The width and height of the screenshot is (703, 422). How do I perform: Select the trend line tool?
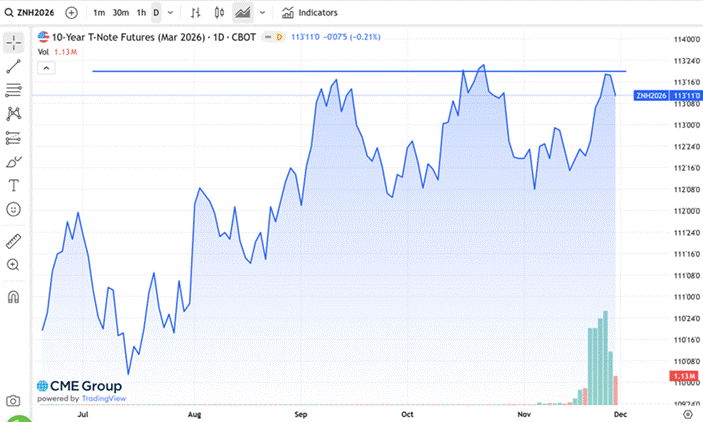pos(13,66)
